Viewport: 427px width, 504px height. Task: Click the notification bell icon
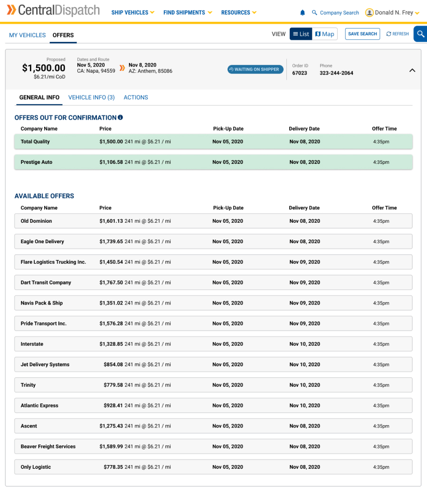303,13
